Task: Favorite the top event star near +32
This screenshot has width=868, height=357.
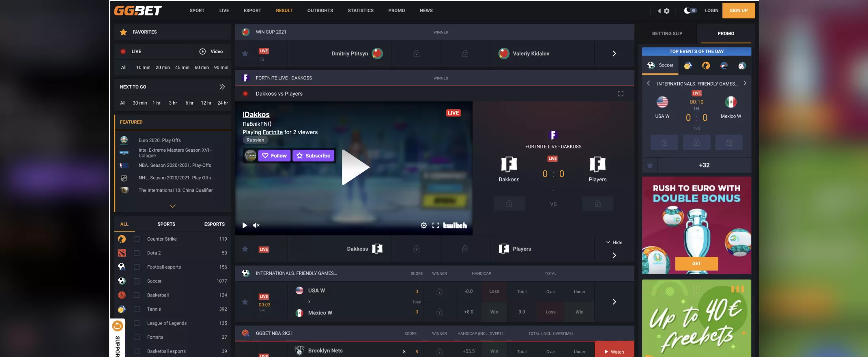Action: [x=650, y=166]
